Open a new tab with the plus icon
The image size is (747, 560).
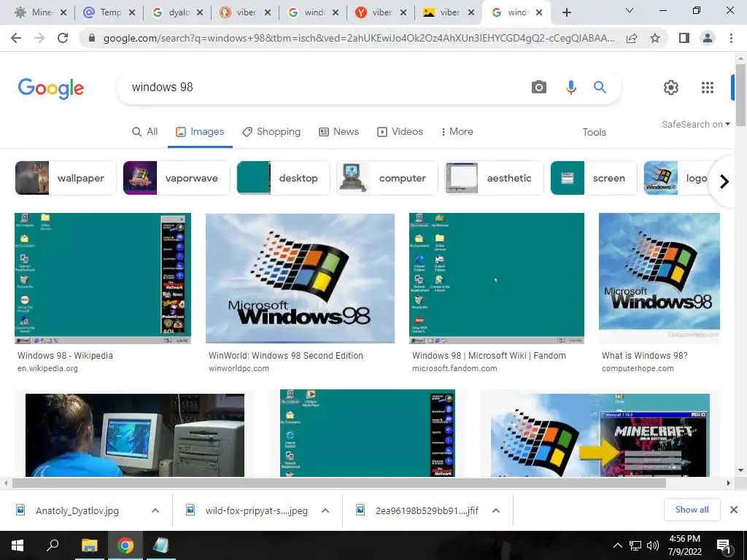(566, 12)
